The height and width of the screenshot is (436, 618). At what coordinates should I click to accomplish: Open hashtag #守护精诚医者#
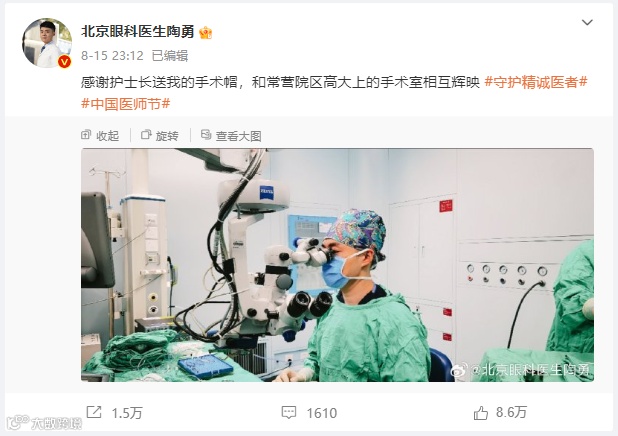[x=536, y=82]
